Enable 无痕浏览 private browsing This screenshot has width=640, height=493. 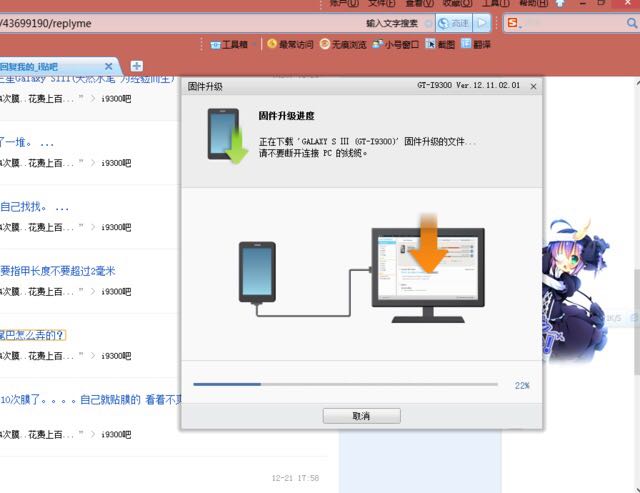(343, 44)
